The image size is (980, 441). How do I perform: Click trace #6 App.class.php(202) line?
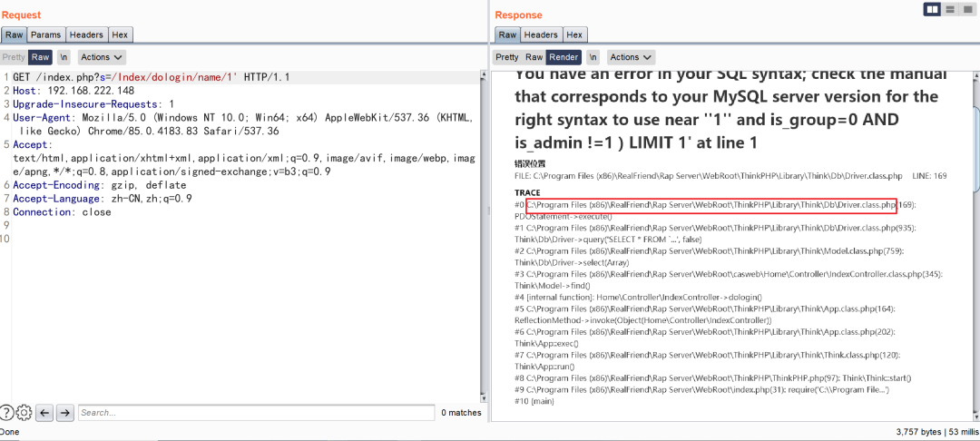click(x=705, y=332)
